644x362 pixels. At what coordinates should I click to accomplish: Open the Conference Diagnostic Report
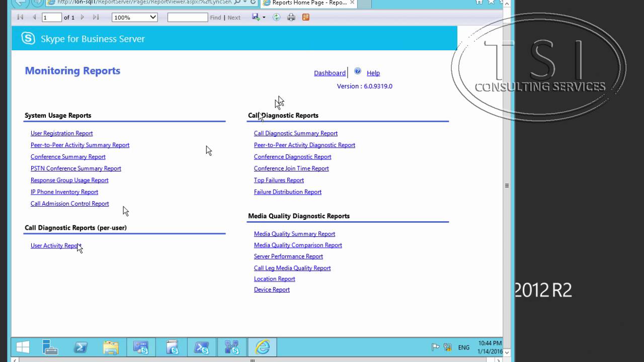click(292, 157)
